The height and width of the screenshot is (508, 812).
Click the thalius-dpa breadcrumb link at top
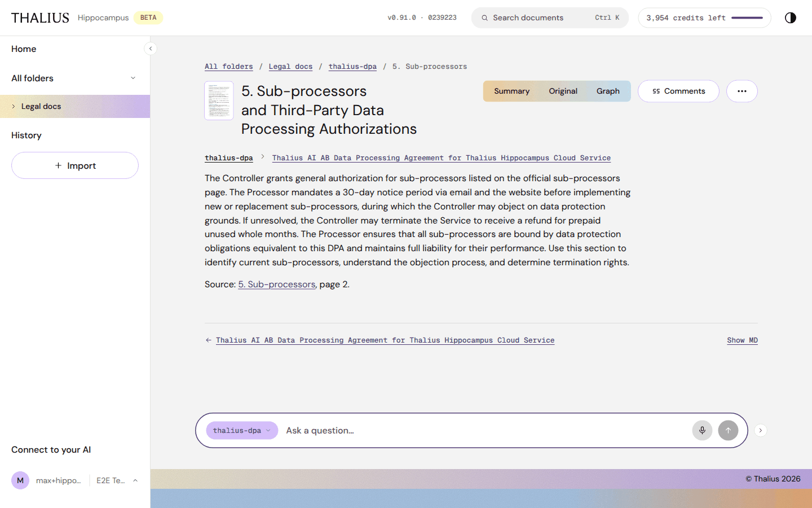pyautogui.click(x=352, y=67)
